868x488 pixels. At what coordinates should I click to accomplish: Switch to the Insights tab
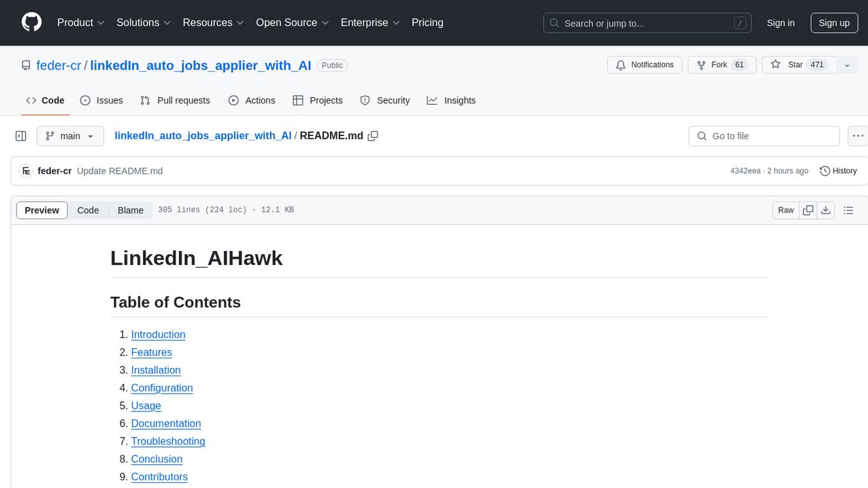tap(451, 100)
